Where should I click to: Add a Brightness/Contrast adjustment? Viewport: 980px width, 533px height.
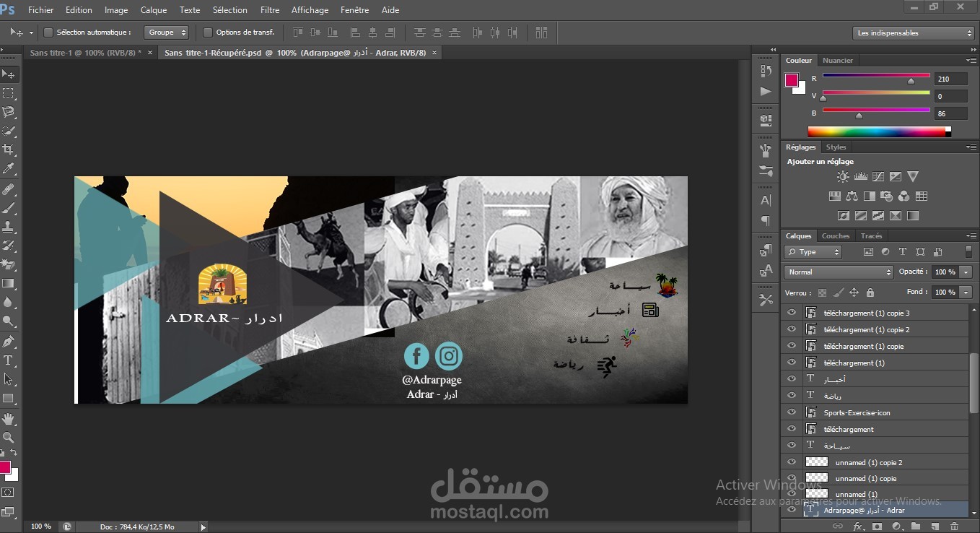pos(843,176)
